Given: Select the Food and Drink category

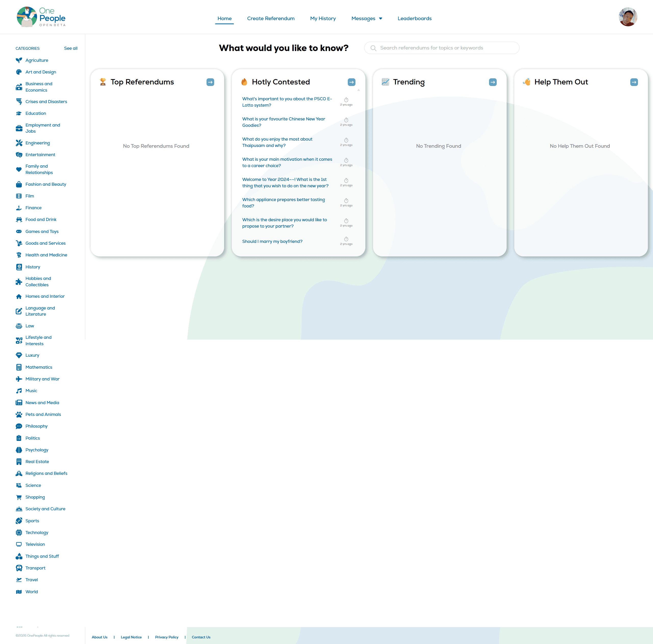Looking at the screenshot, I should (x=41, y=219).
